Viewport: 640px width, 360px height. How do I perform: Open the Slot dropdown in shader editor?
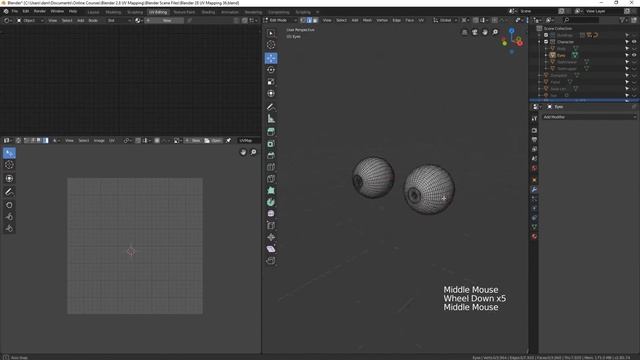(119, 20)
